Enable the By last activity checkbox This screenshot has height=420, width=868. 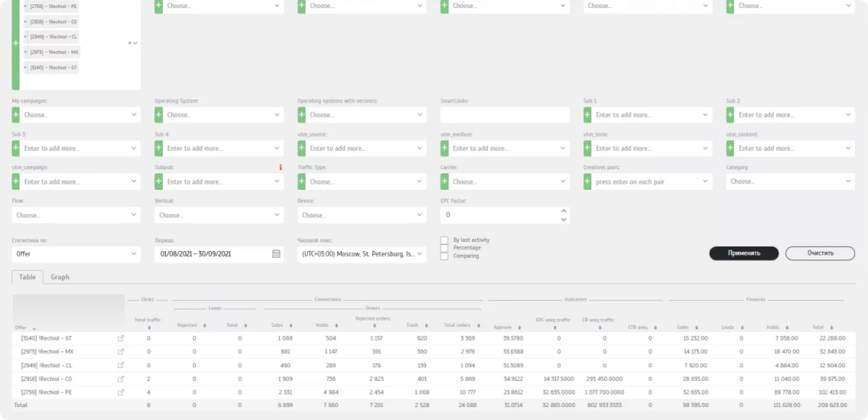pyautogui.click(x=444, y=240)
